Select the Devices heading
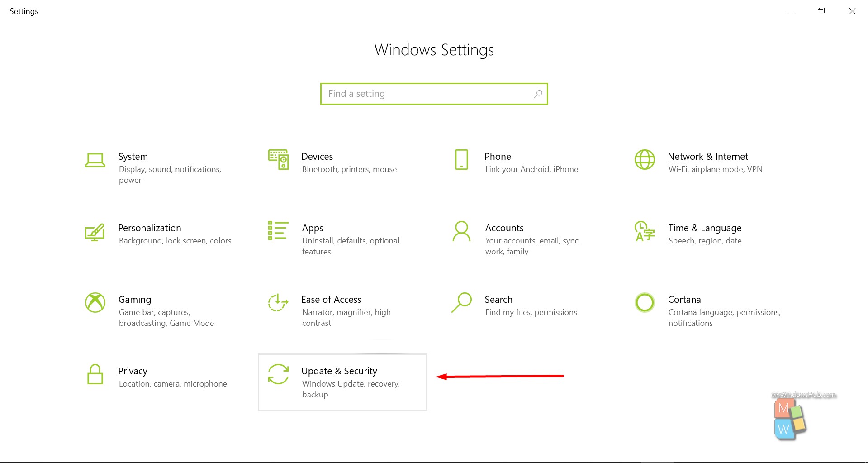 (317, 157)
